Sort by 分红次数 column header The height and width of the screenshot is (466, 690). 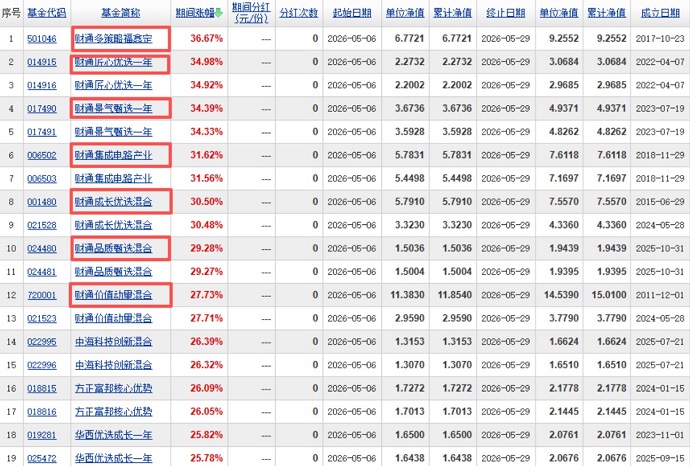coord(299,13)
